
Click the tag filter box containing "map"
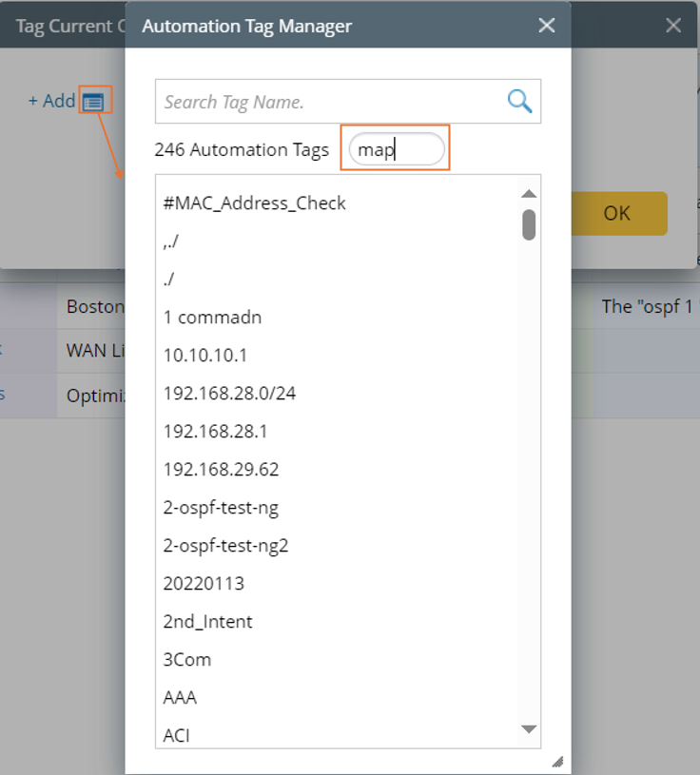(x=397, y=149)
